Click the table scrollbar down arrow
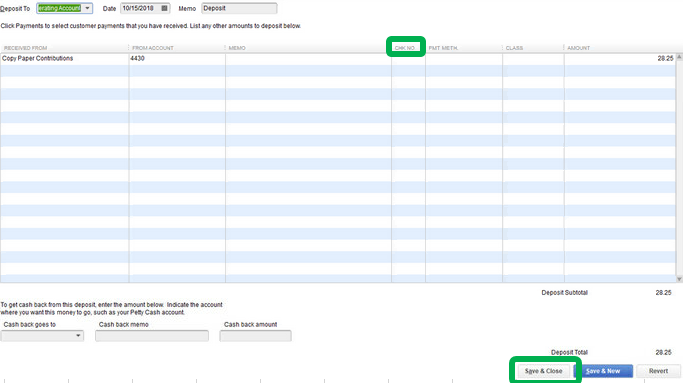Image resolution: width=683 pixels, height=383 pixels. pos(679,279)
